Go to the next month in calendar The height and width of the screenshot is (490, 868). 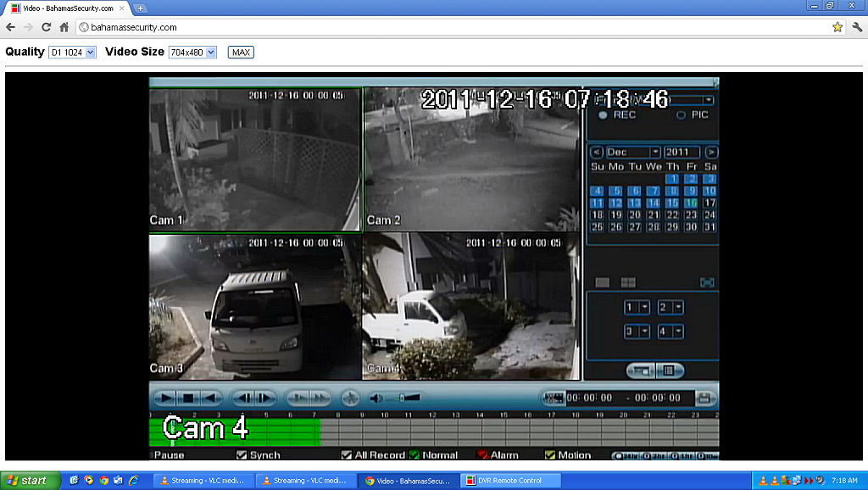click(712, 152)
